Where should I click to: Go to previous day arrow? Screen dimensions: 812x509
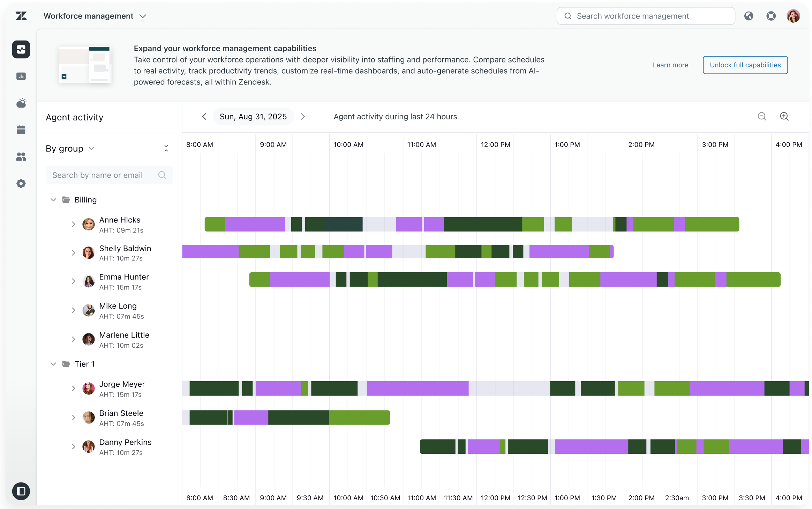pos(204,117)
